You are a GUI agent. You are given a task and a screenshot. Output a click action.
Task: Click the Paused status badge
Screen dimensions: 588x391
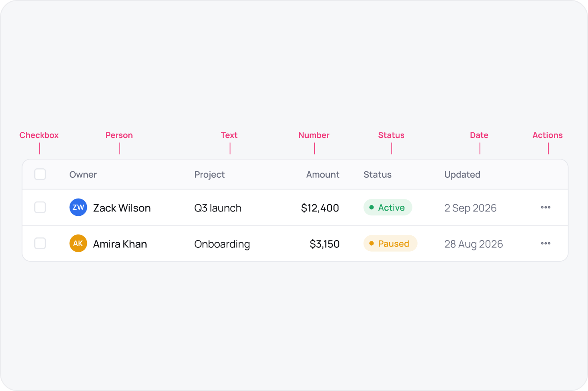coord(390,244)
